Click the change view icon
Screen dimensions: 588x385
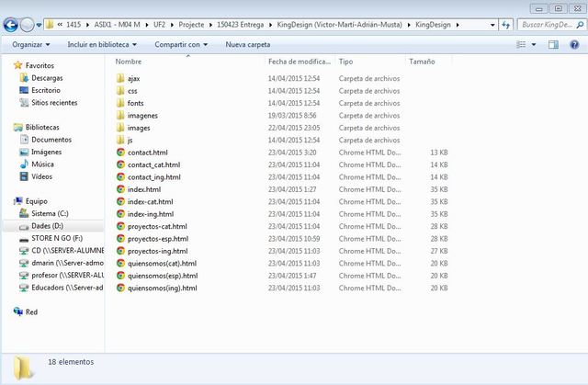click(x=521, y=45)
